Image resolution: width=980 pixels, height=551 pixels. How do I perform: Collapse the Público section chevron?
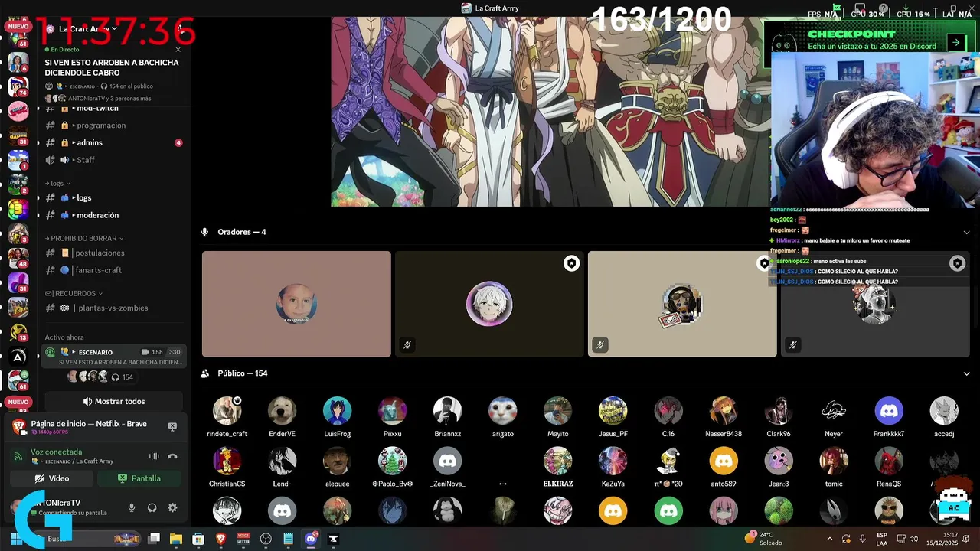click(x=966, y=373)
